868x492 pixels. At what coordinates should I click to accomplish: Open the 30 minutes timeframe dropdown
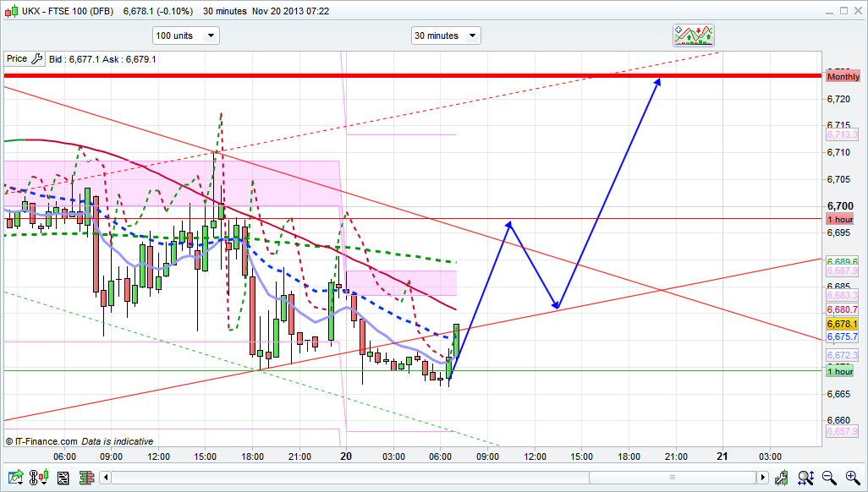(x=446, y=36)
